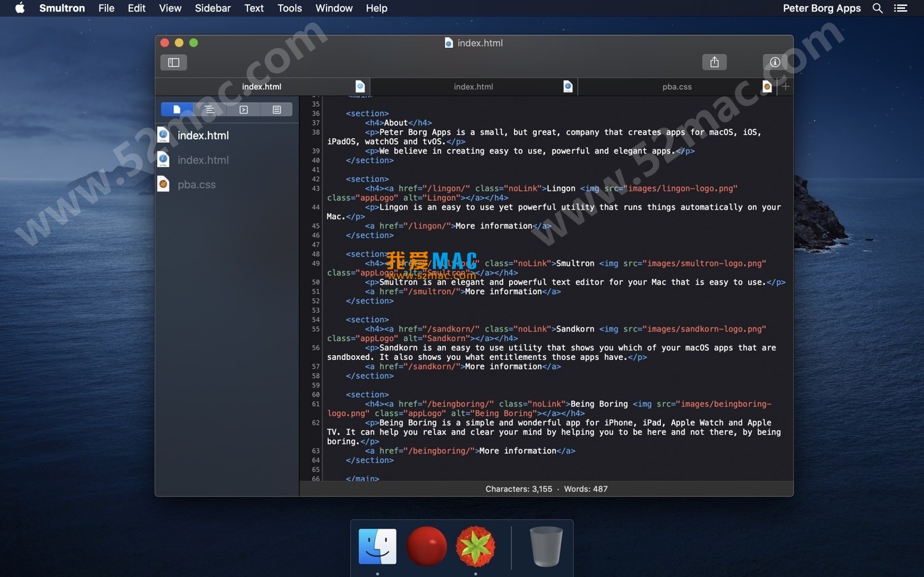Open the Text menu
924x577 pixels.
(254, 8)
